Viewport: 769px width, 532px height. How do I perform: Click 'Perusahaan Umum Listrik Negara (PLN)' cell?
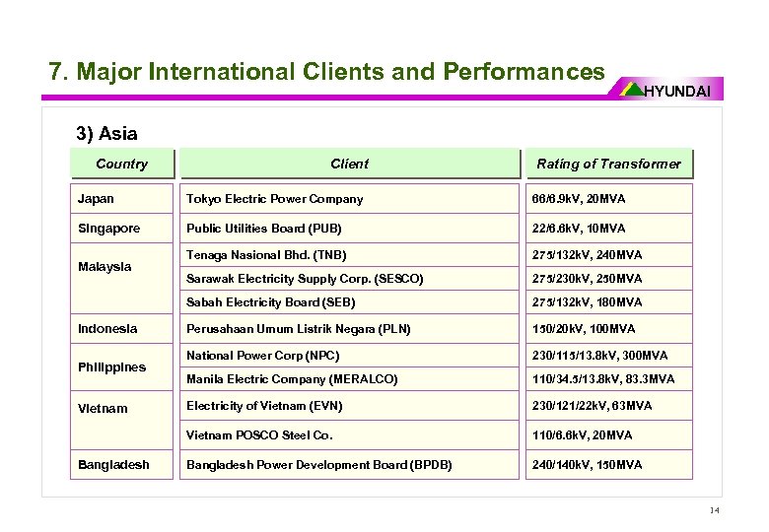point(349,329)
